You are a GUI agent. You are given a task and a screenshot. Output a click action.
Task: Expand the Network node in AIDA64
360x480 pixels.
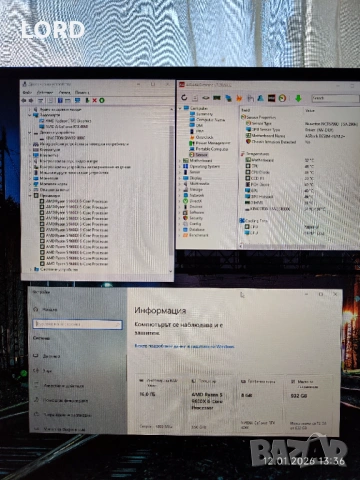tap(180, 195)
